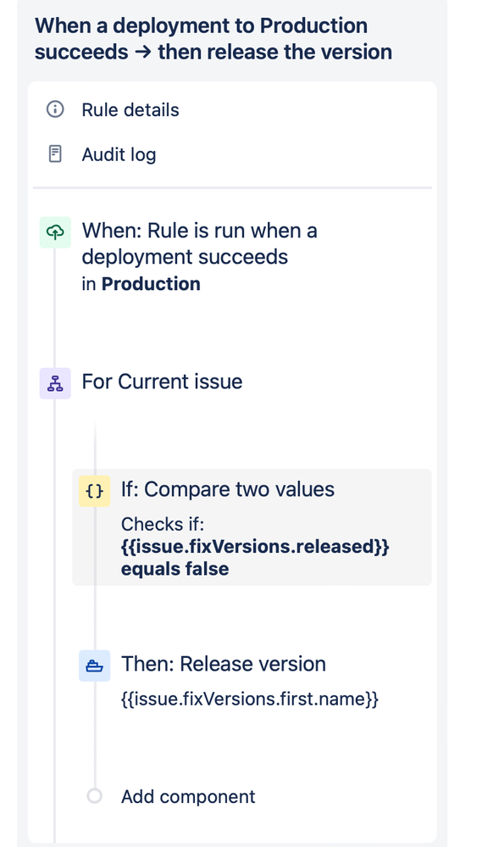Click the issue.fixVersions.released smart value text

255,547
